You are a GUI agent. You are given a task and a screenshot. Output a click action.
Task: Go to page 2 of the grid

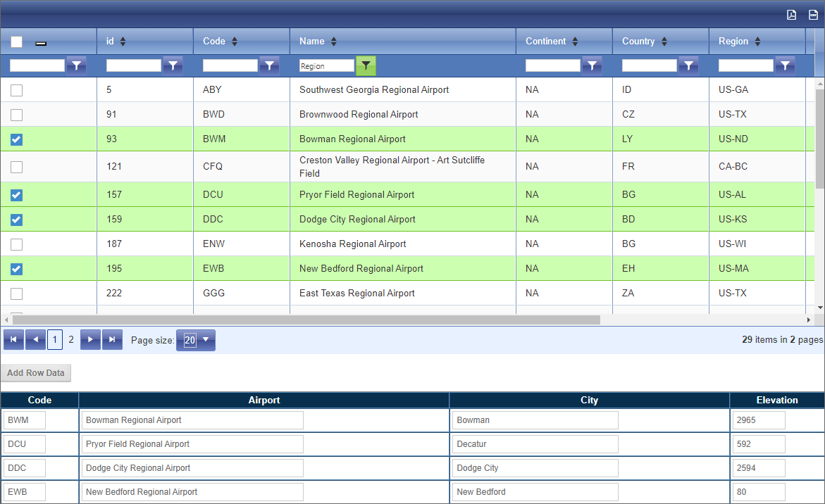point(71,339)
